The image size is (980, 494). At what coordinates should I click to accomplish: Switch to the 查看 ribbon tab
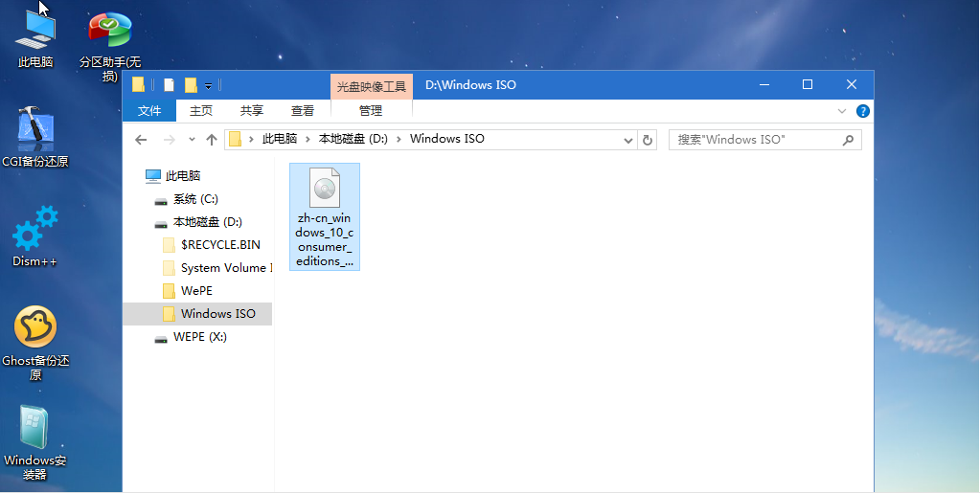click(x=303, y=110)
